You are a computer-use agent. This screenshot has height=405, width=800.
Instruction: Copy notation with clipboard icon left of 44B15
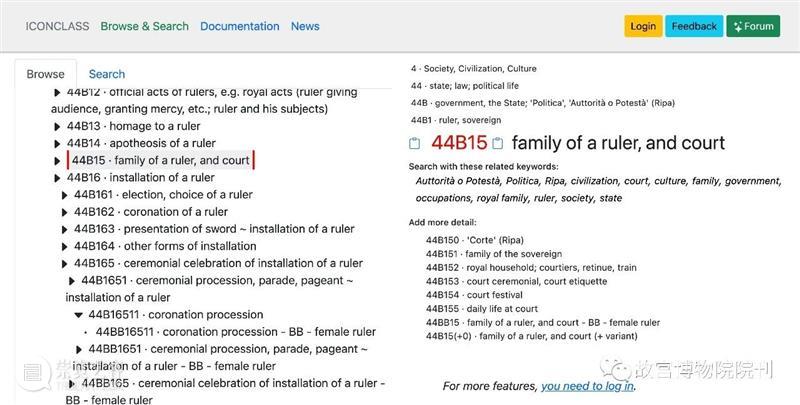415,143
